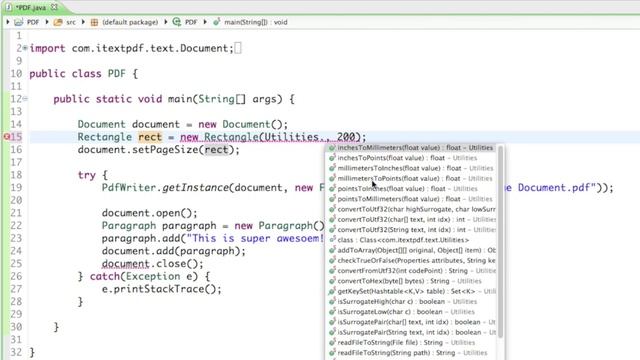Choose convertToHex(byte[] bytes) suggestion

tap(412, 281)
